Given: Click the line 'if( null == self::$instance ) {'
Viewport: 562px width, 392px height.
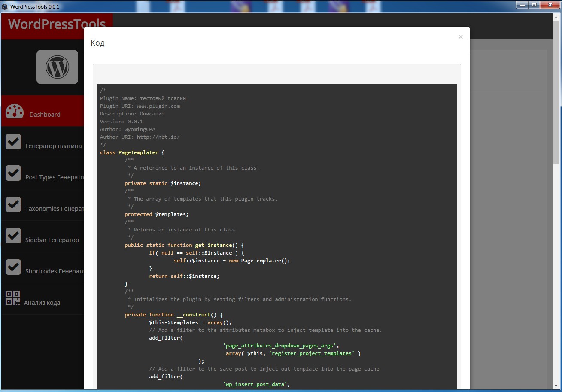Looking at the screenshot, I should tap(197, 253).
